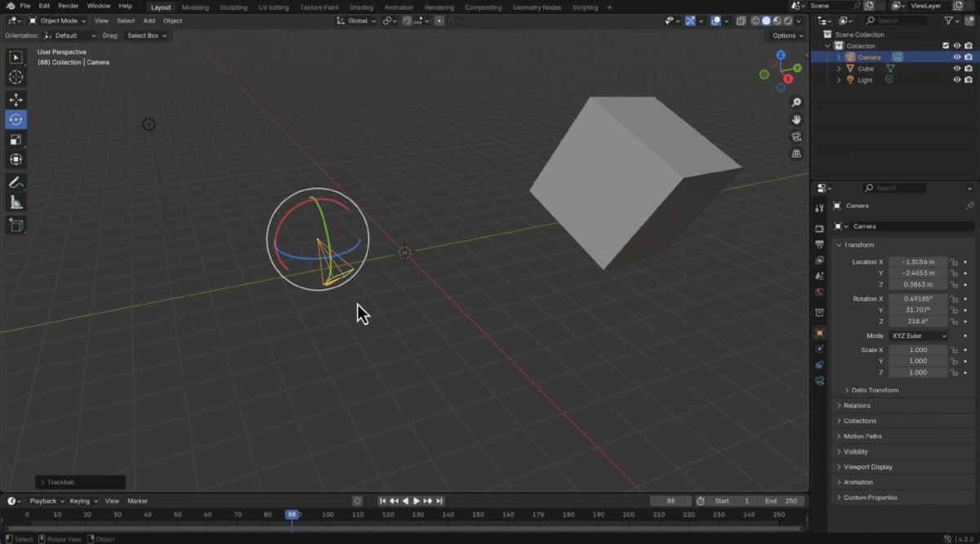Toggle lock on Location X

tap(954, 262)
